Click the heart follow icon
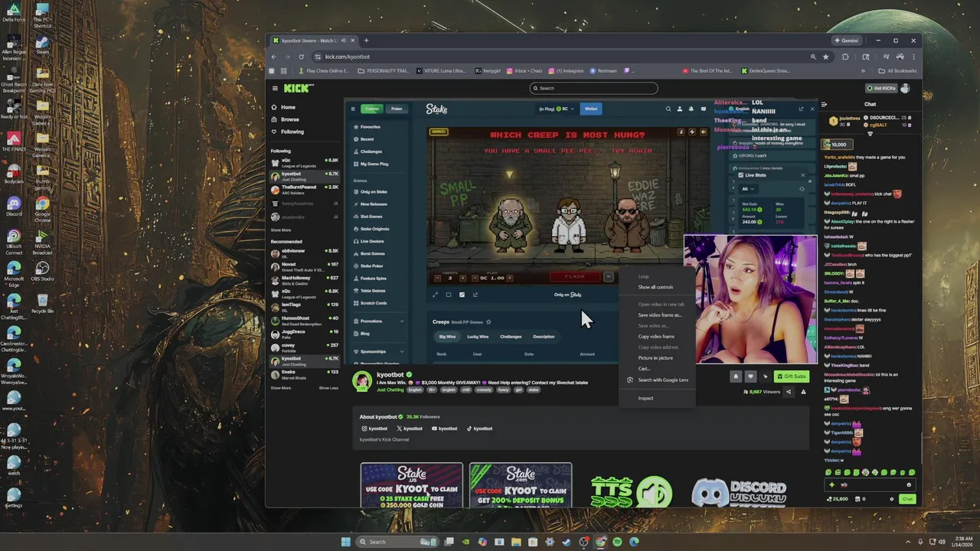This screenshot has width=980, height=551. (x=750, y=376)
